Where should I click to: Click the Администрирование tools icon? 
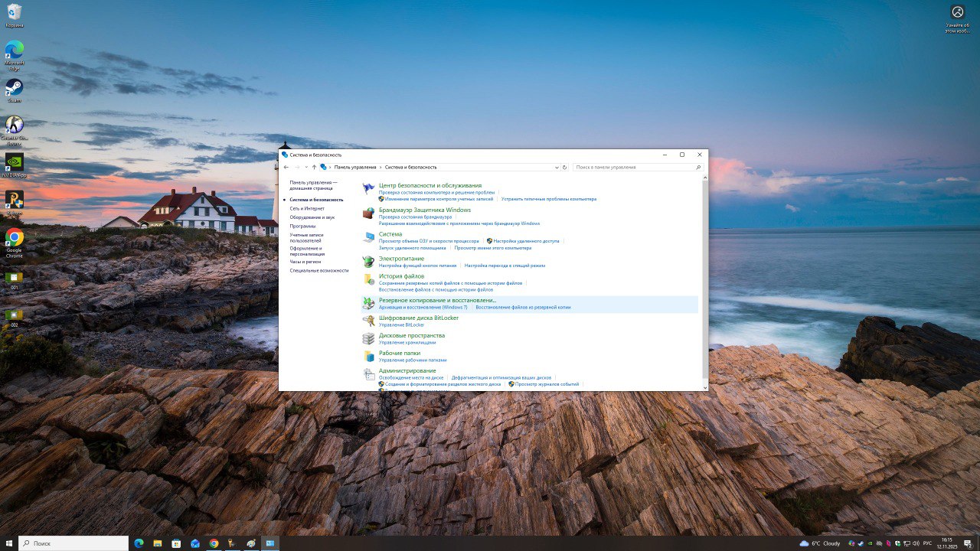click(x=369, y=374)
